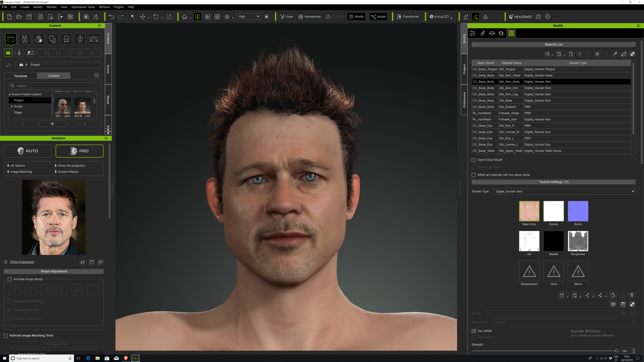The image size is (644, 362).
Task: Open the High quality dropdown
Action: tap(248, 17)
